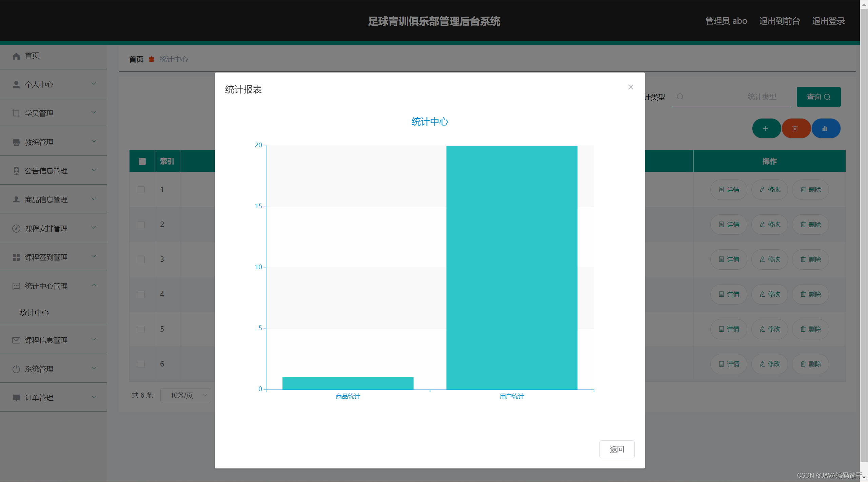Click the clock icon beside 课程安排管理
The height and width of the screenshot is (482, 868).
tap(16, 228)
